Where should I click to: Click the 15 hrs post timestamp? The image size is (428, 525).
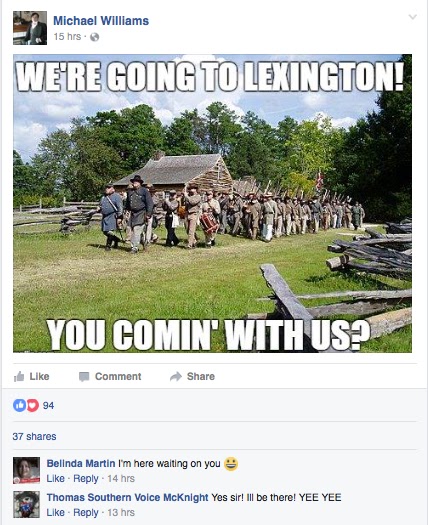67,36
